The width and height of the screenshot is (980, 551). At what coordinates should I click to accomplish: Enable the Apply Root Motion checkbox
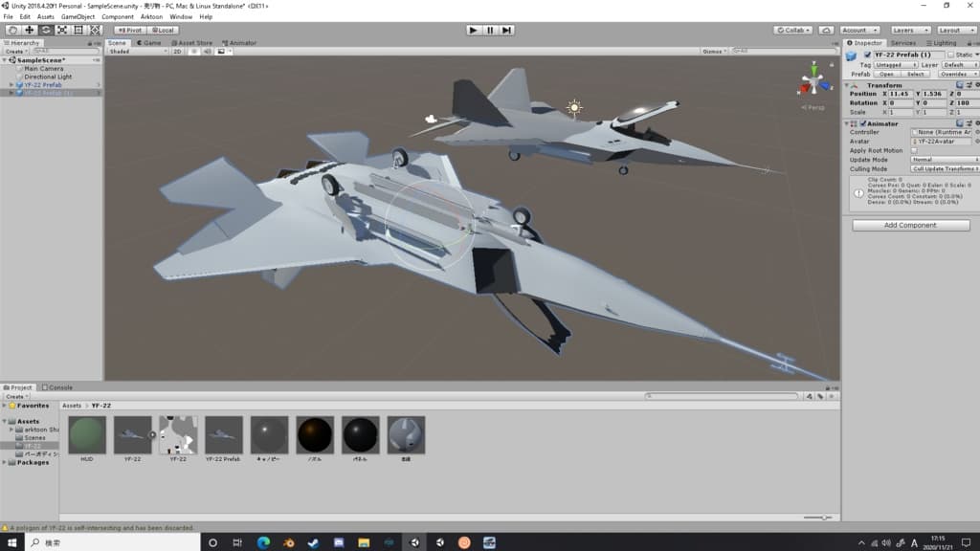(914, 150)
